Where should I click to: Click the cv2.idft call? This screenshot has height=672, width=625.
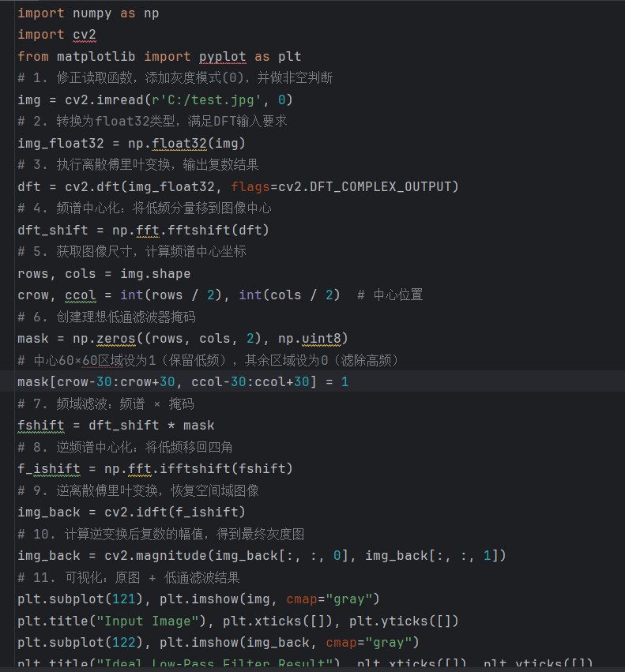pyautogui.click(x=175, y=512)
